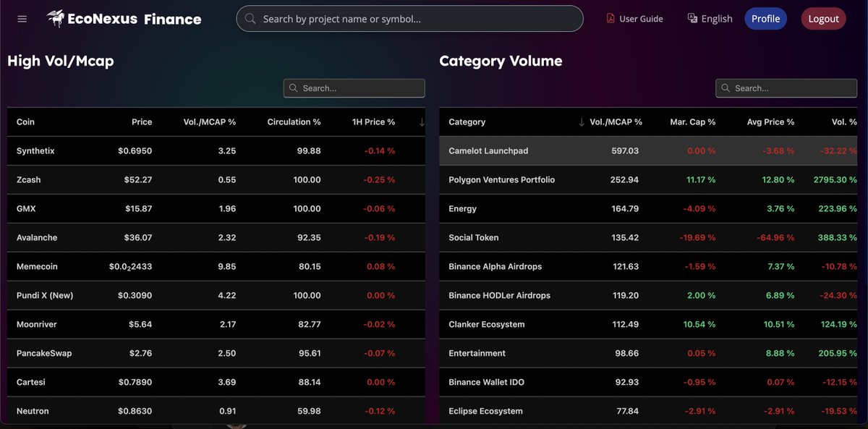Open the hamburger navigation menu
868x429 pixels.
[x=22, y=18]
